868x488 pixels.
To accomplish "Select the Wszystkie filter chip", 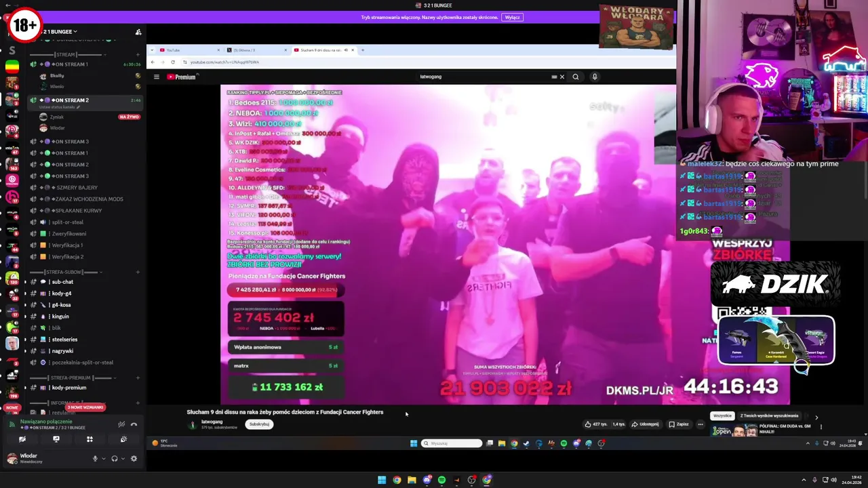I will pyautogui.click(x=722, y=416).
